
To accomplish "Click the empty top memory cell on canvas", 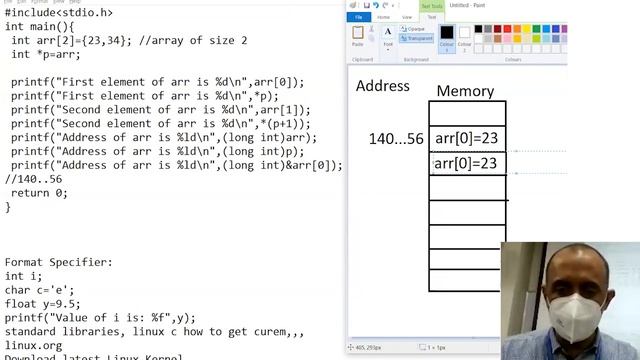I will coord(467,113).
